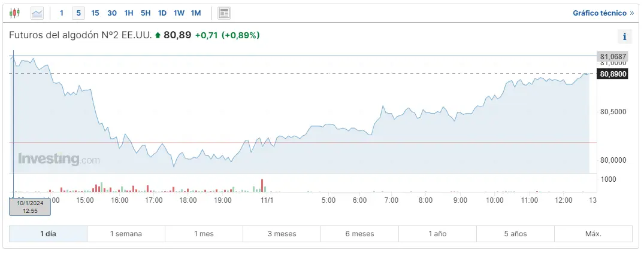The image size is (644, 253).
Task: Select the 1 semana range tab
Action: pyautogui.click(x=126, y=234)
